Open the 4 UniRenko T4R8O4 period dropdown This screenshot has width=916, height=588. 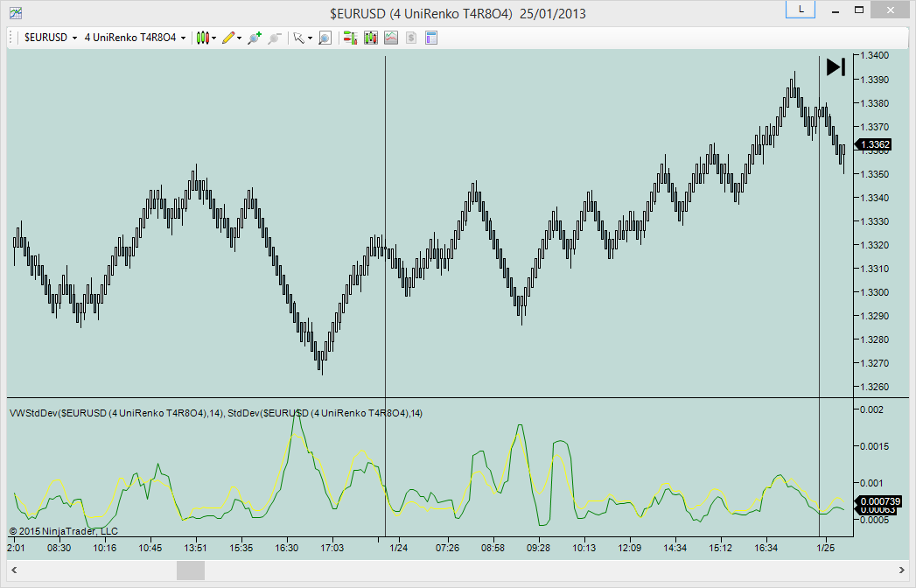tap(135, 38)
